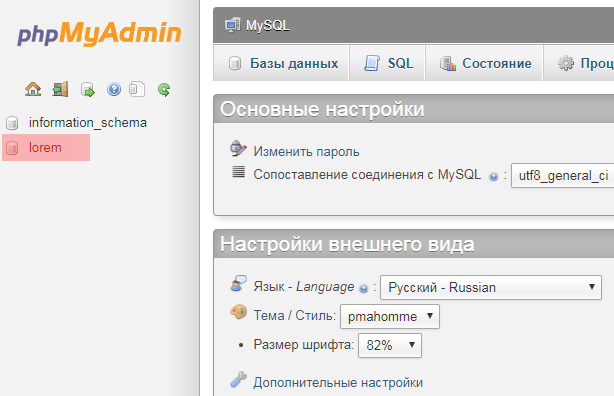Open the Дополнительные настройки link

(x=338, y=383)
